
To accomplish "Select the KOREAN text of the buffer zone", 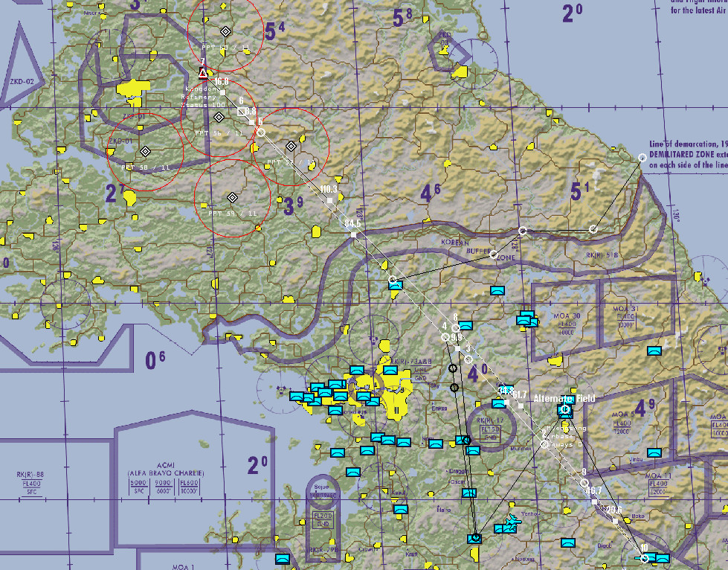I will coord(455,243).
